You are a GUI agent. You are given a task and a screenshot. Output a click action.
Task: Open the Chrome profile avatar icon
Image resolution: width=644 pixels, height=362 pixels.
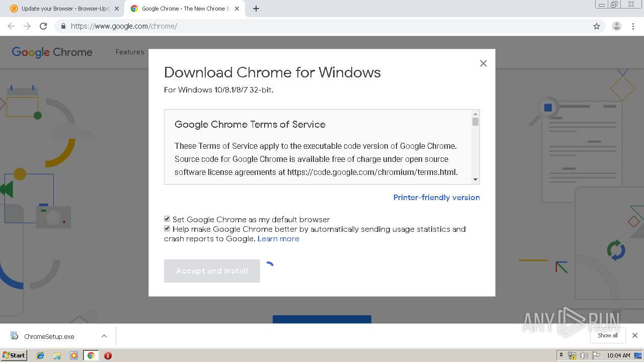point(616,26)
